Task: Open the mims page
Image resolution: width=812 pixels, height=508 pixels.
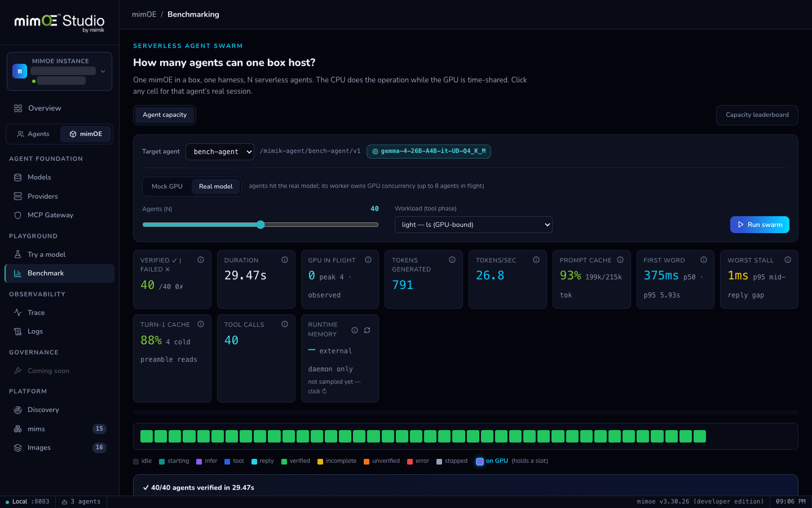Action: 59,429
